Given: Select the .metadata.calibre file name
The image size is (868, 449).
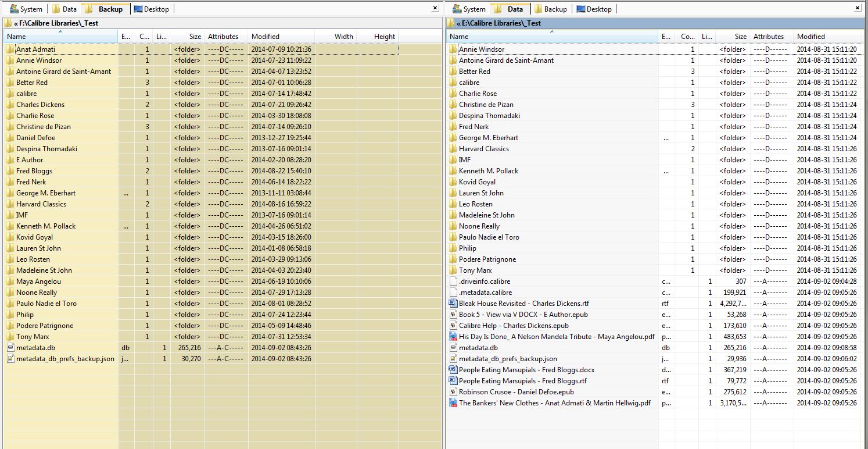Looking at the screenshot, I should (486, 293).
